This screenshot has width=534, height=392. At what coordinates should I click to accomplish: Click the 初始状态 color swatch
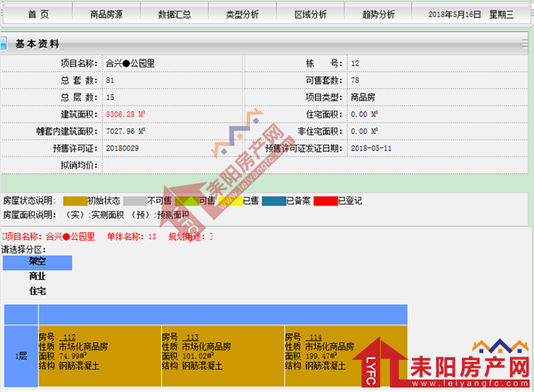[x=76, y=201]
